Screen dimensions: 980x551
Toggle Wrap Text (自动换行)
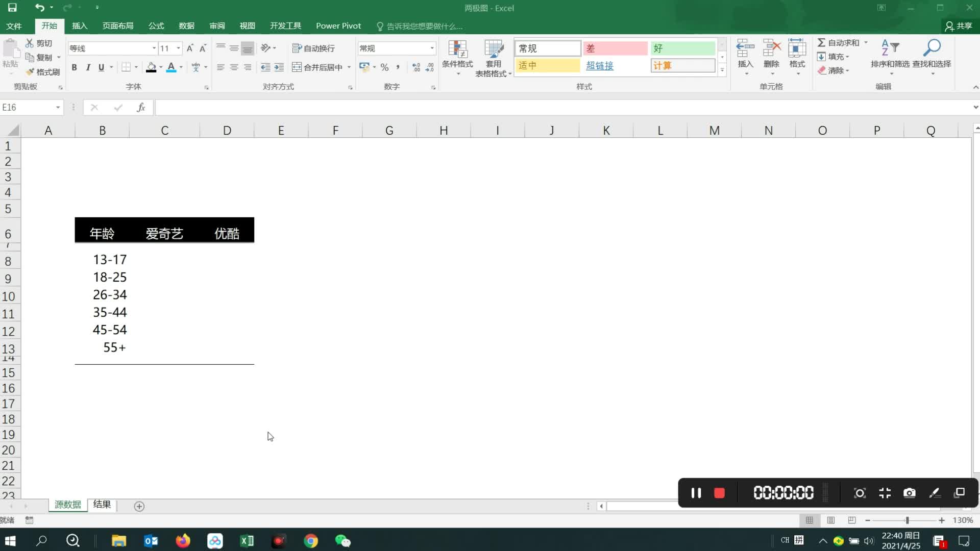pos(313,48)
